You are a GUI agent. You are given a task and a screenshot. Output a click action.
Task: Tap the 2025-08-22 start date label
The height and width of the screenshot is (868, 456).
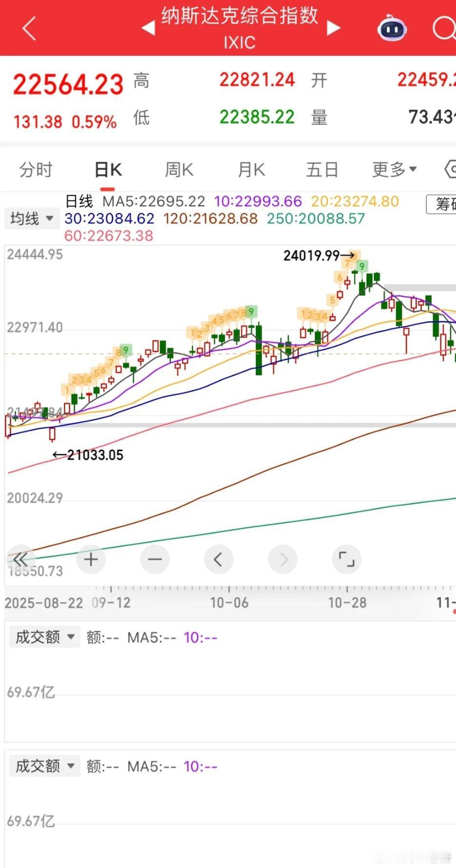click(x=44, y=603)
